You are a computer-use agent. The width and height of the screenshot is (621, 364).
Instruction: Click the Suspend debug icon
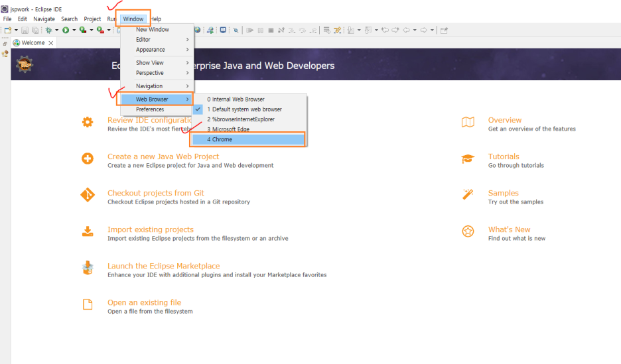click(260, 30)
